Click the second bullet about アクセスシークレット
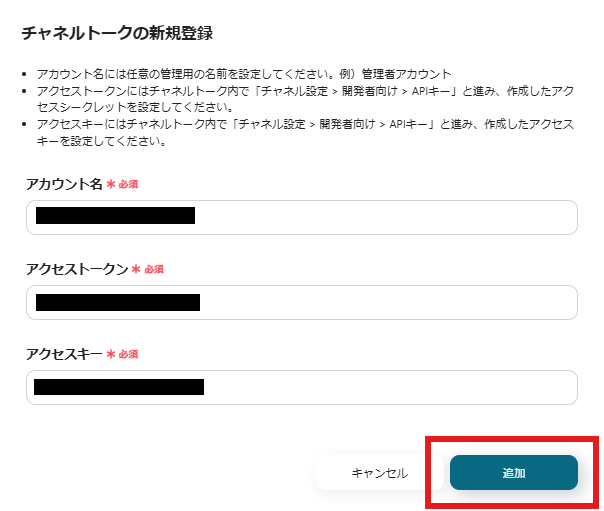Viewport: 604px width, 511px height. point(300,97)
